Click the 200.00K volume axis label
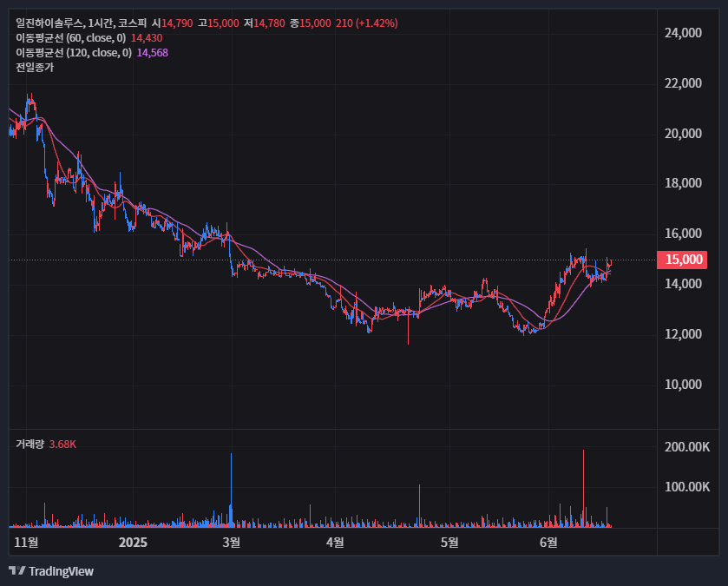Viewport: 728px width, 586px height. click(x=687, y=447)
